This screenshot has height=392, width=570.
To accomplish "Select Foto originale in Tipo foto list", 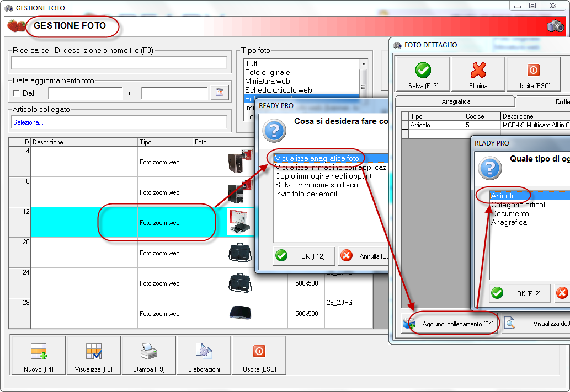I will [x=301, y=72].
